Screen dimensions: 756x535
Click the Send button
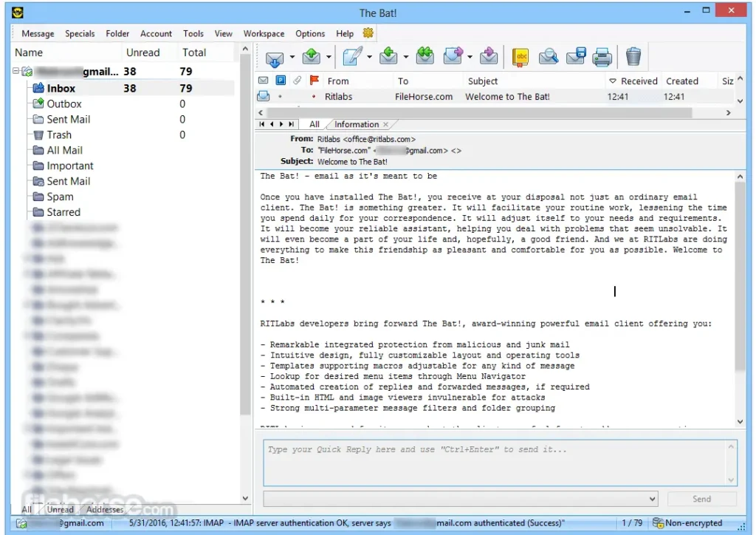[x=700, y=498]
